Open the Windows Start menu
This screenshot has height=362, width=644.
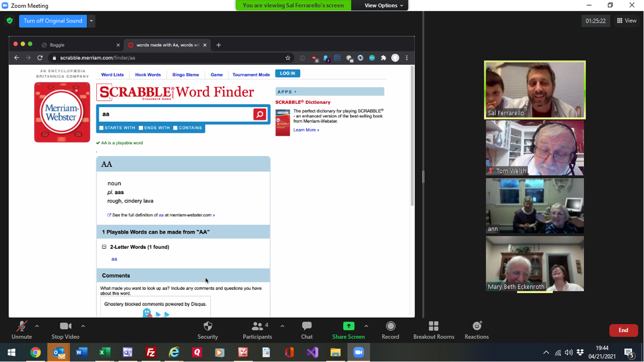pos(11,352)
